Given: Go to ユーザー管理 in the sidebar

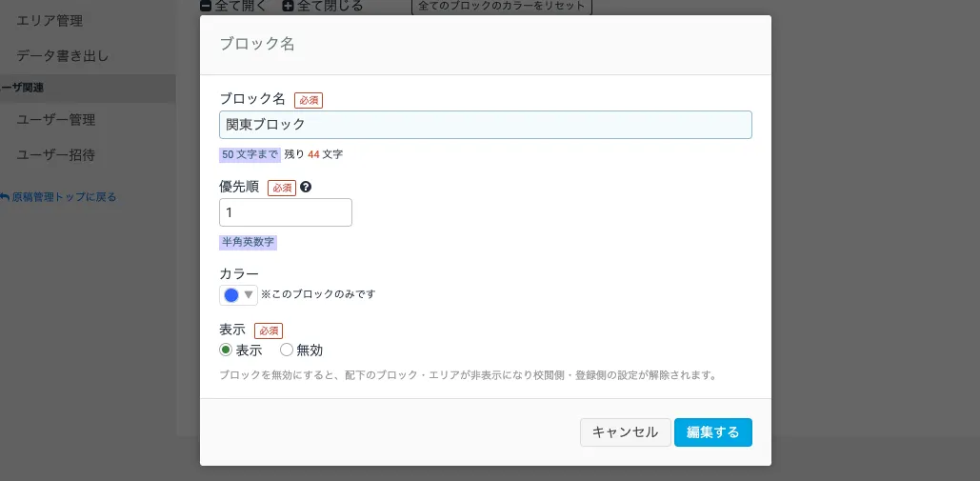Looking at the screenshot, I should click(56, 120).
